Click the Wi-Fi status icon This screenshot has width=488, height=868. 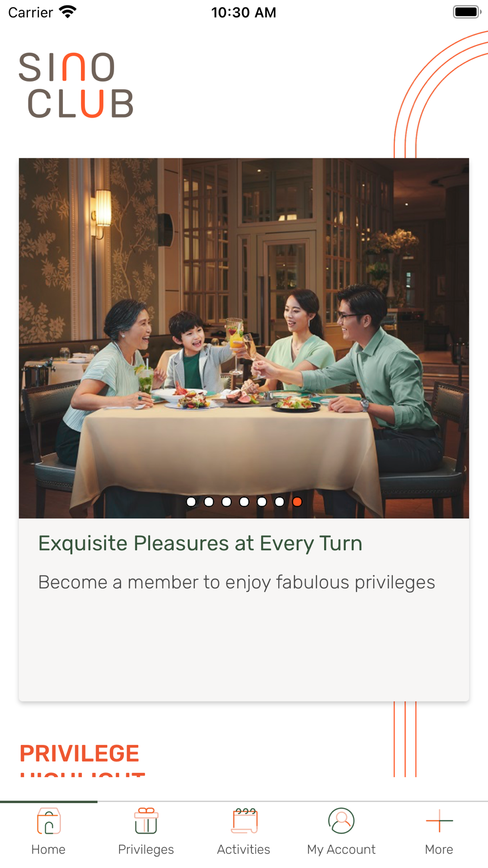click(x=68, y=12)
